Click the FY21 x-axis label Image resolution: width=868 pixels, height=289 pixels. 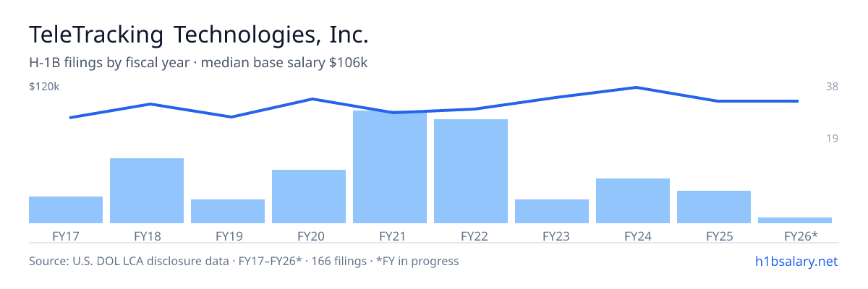[390, 236]
